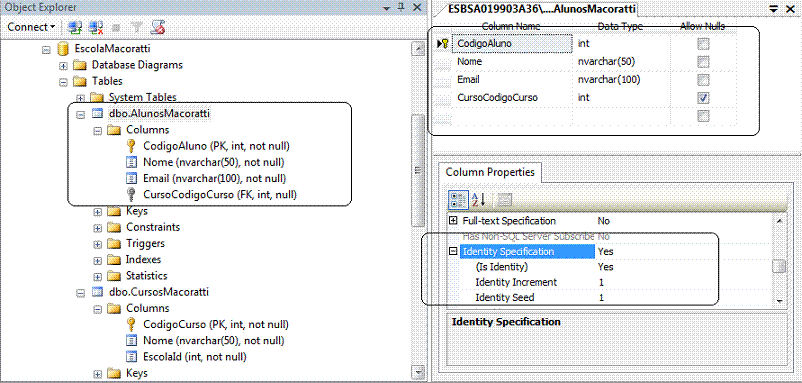802x383 pixels.
Task: Select the Indexes folder in the tree
Action: pos(143,259)
